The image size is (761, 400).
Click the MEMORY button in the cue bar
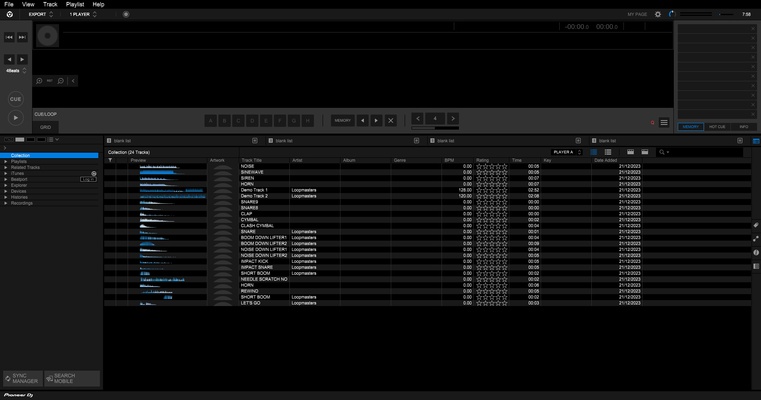tap(343, 120)
